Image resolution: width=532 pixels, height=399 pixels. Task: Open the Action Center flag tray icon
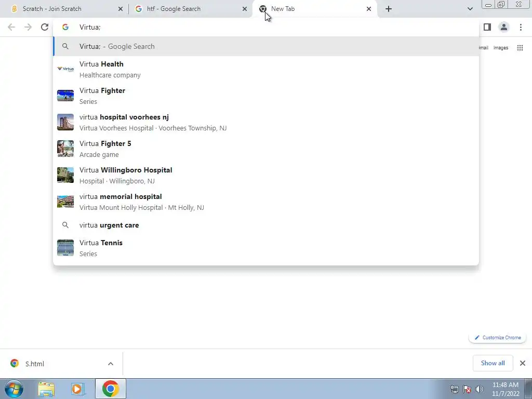(467, 389)
